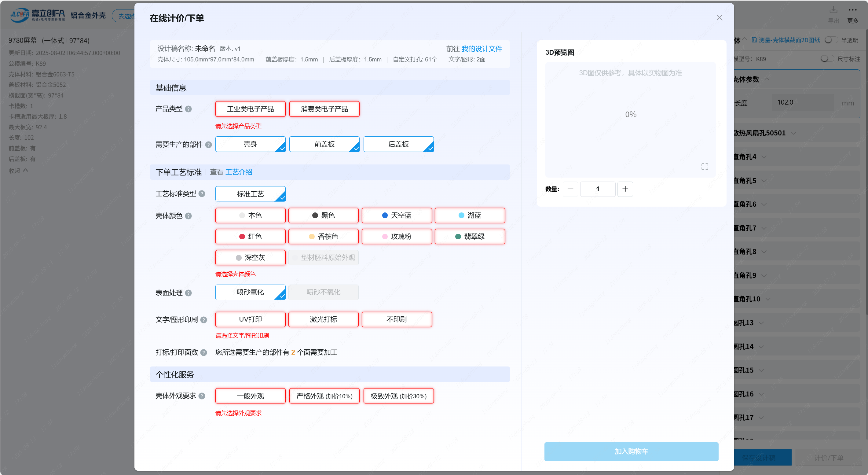Click the fullscreen icon in the 3D preview

point(705,167)
